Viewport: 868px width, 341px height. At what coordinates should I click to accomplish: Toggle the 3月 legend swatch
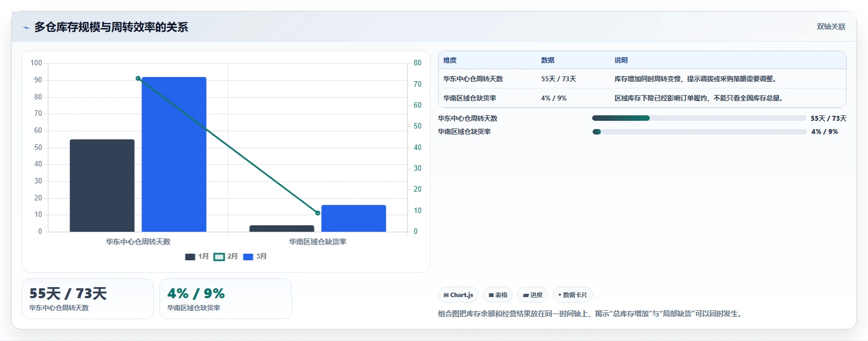click(248, 256)
